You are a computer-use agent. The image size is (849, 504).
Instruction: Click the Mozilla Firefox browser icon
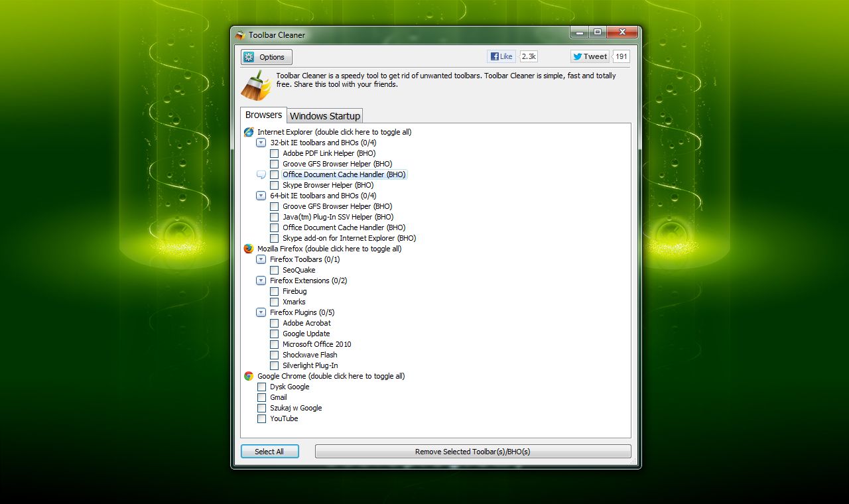[x=249, y=249]
